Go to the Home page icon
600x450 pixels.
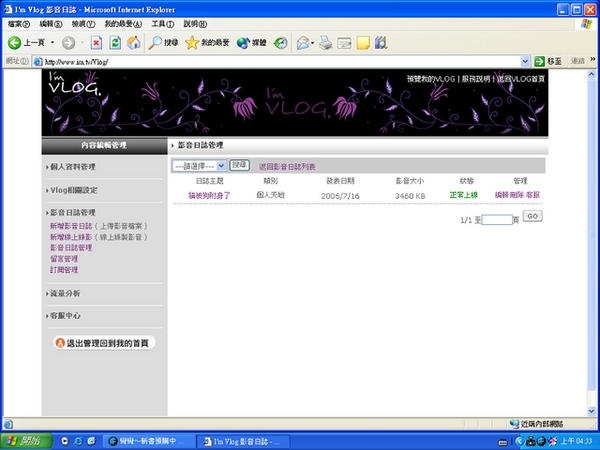pyautogui.click(x=134, y=42)
